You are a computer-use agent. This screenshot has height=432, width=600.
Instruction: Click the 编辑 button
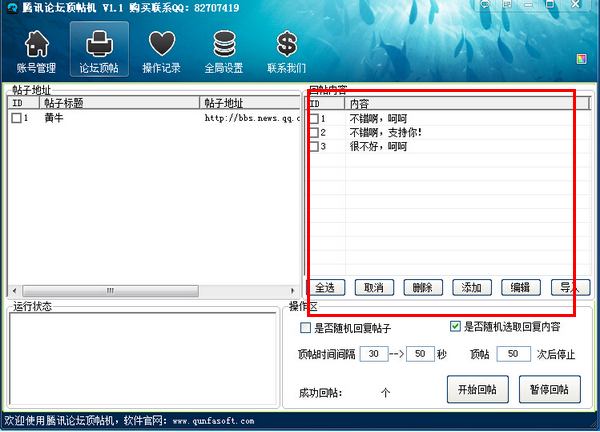(x=521, y=287)
